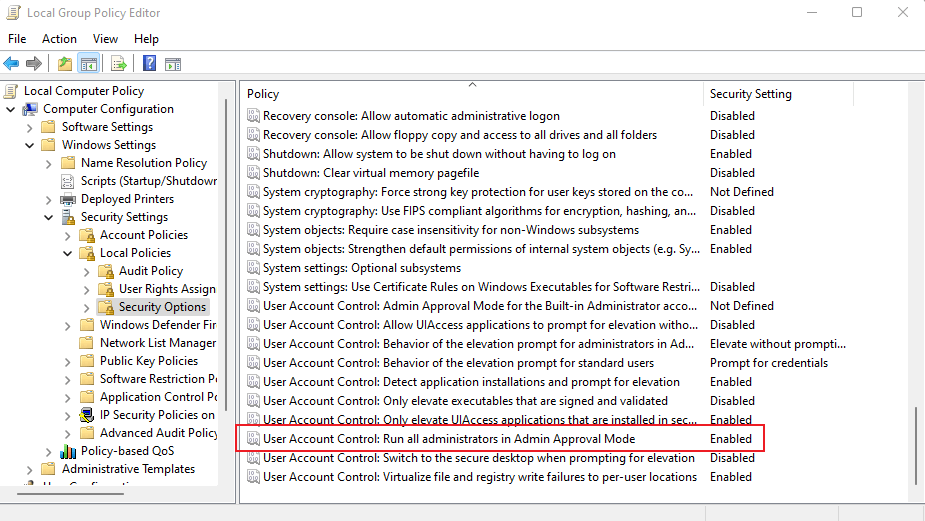Select Network List Manager tree item
This screenshot has height=521, width=925.
158,343
